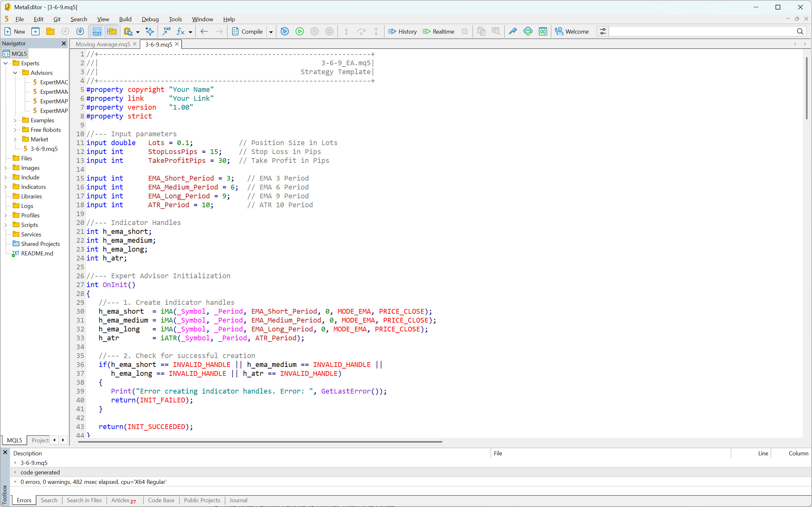Open the Compile dropdown arrow
The height and width of the screenshot is (507, 812).
point(271,32)
